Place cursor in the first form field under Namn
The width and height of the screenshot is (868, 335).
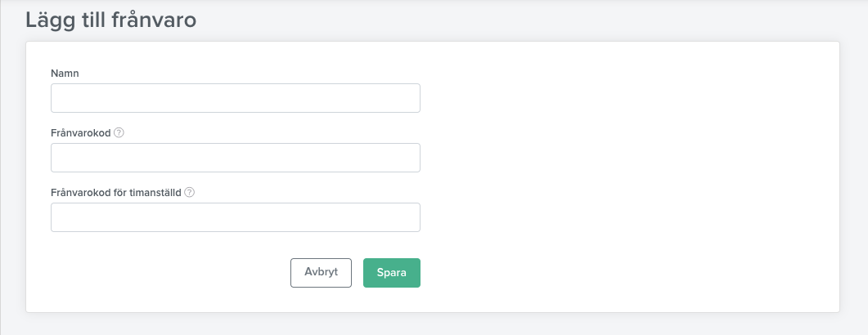point(236,98)
